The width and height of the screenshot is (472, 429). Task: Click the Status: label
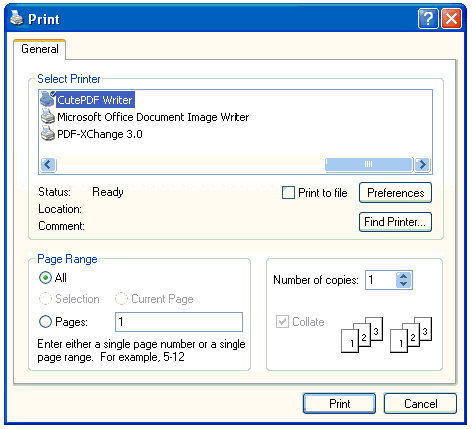coord(54,192)
